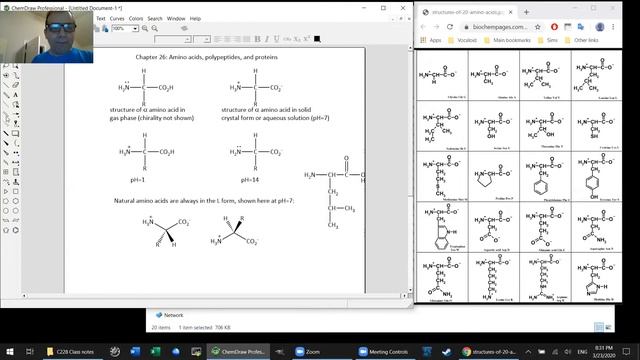Open Meeting Controls from the taskbar
Image resolution: width=640 pixels, height=360 pixels.
pyautogui.click(x=383, y=351)
